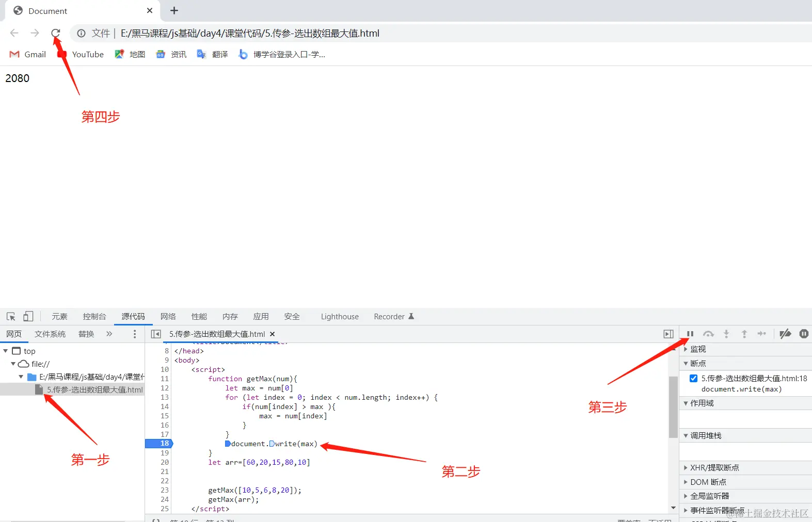Open the Recorder panel tab
812x522 pixels.
tap(394, 317)
